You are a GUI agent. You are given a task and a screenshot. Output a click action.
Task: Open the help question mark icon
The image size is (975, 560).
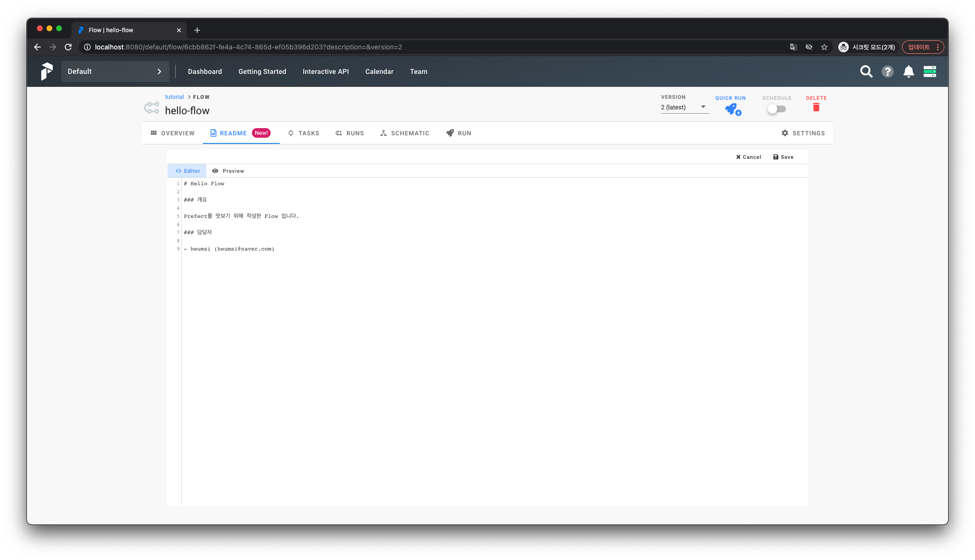[887, 71]
